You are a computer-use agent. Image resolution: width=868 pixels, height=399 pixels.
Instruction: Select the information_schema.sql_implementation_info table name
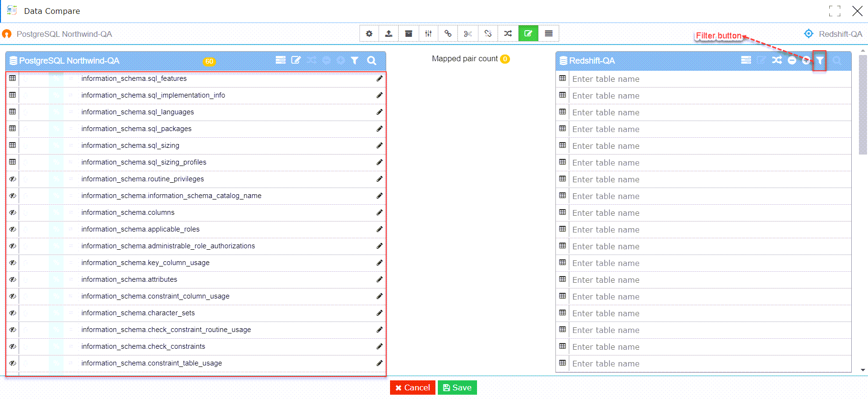tap(153, 95)
